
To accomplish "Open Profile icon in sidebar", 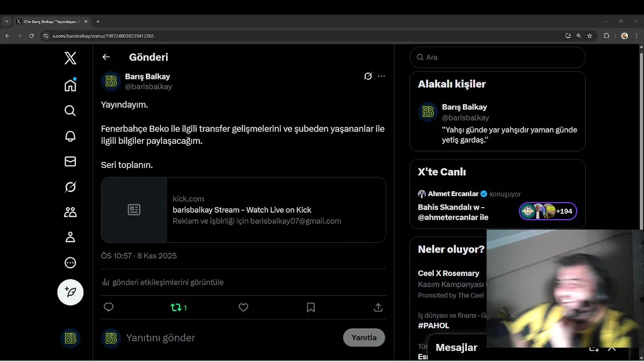I will pos(70,237).
